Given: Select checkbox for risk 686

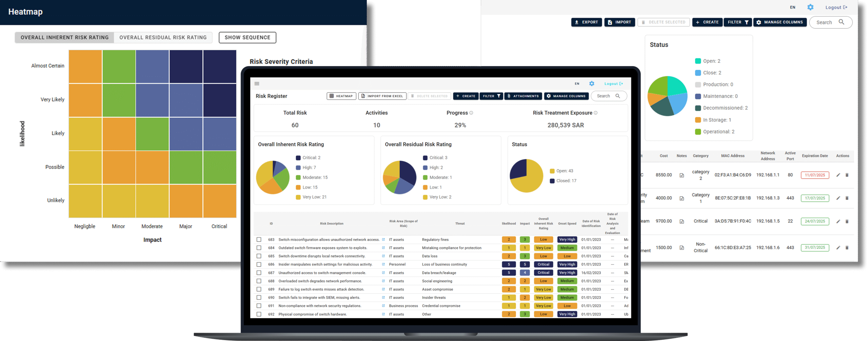Looking at the screenshot, I should pyautogui.click(x=259, y=264).
